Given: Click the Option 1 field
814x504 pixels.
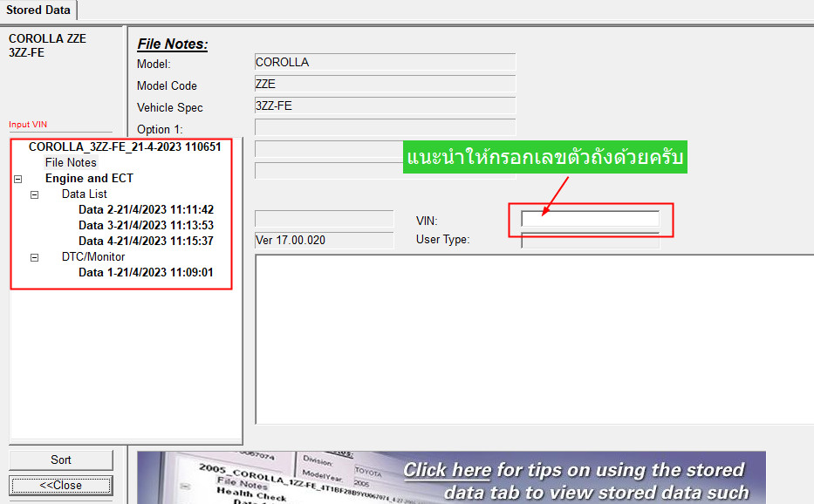Looking at the screenshot, I should pyautogui.click(x=386, y=127).
